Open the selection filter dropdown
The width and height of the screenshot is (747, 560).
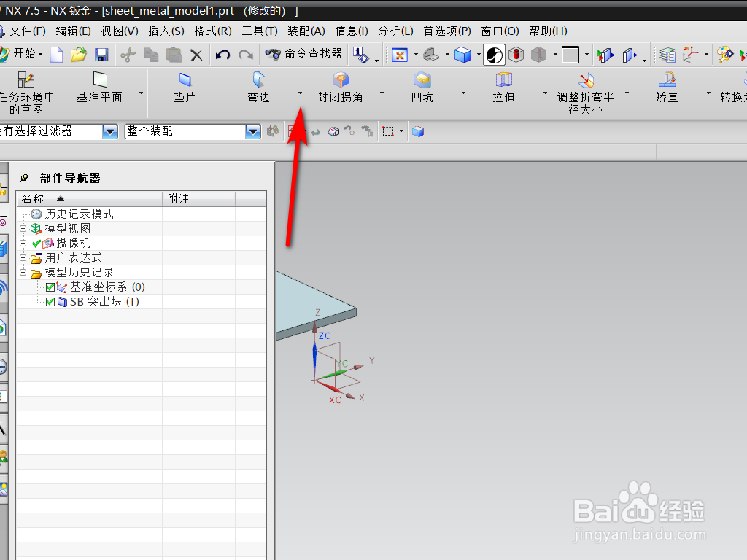(x=110, y=131)
